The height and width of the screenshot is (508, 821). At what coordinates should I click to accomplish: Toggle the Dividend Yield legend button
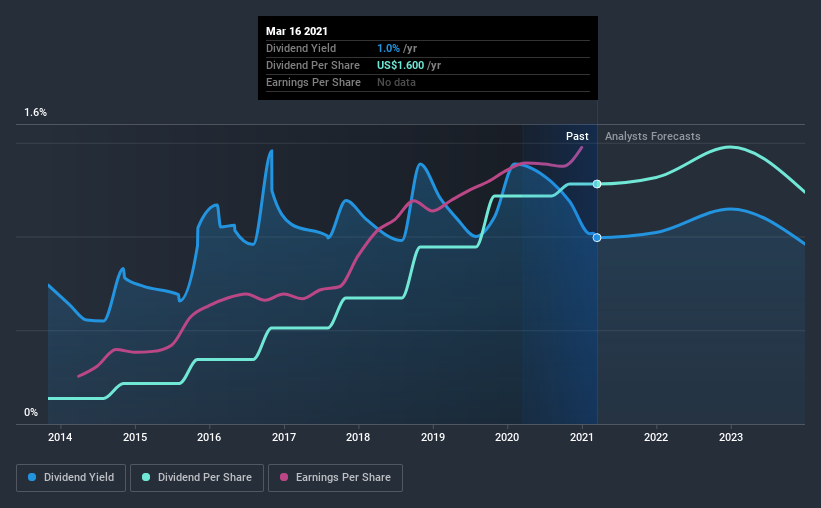coord(71,478)
